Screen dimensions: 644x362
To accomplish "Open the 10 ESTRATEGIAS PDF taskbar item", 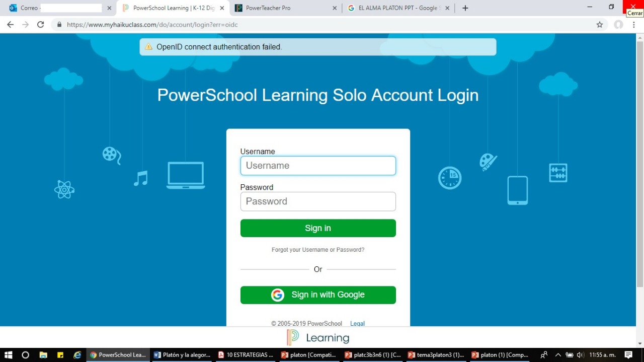I will click(246, 355).
